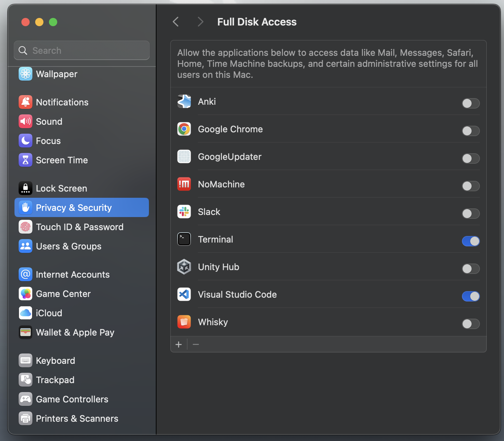Viewport: 504px width, 441px height.
Task: Click the GoogleUpdater app icon
Action: pos(184,156)
